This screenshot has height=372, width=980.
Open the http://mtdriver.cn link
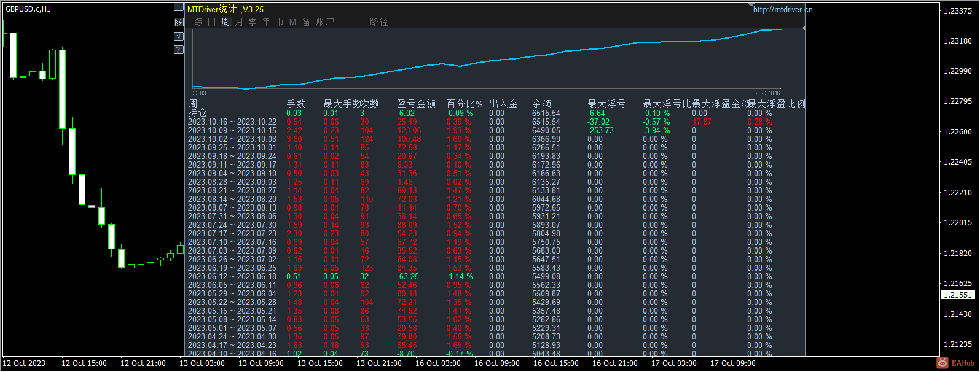click(783, 9)
